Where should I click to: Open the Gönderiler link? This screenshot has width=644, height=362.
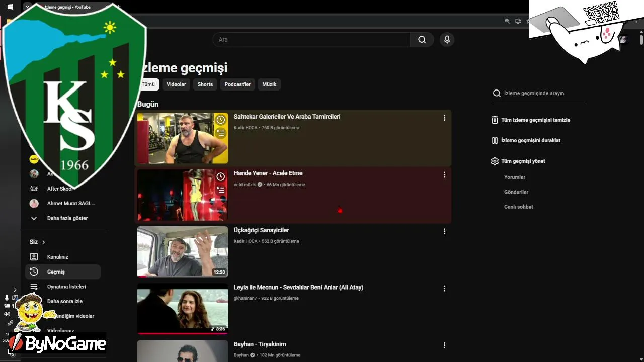(x=516, y=192)
